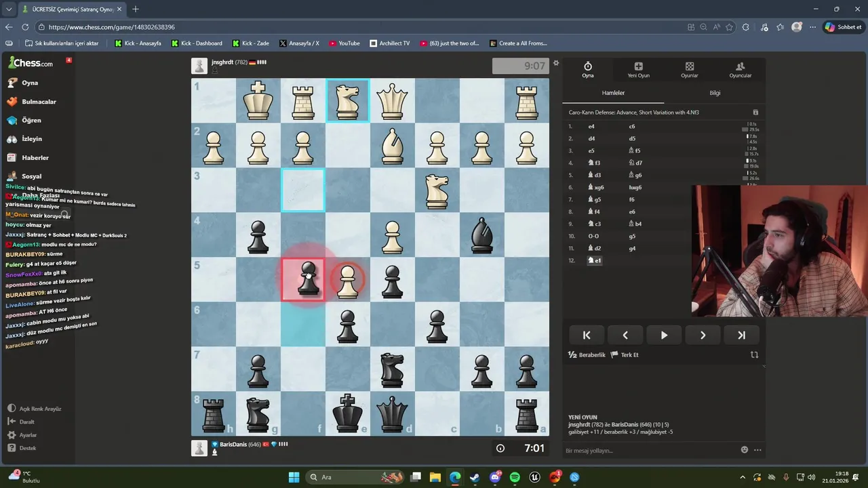
Task: Click the highlighted white knight on e1
Action: click(x=347, y=100)
